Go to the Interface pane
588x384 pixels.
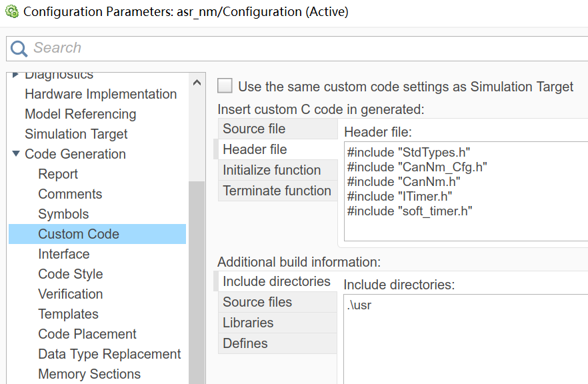(64, 254)
